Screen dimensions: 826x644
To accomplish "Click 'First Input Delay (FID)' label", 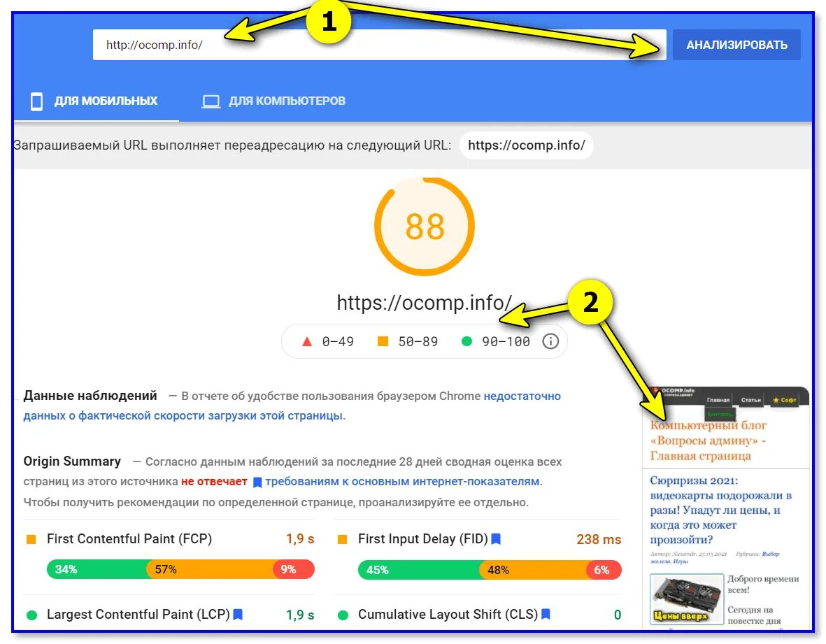I will click(422, 538).
